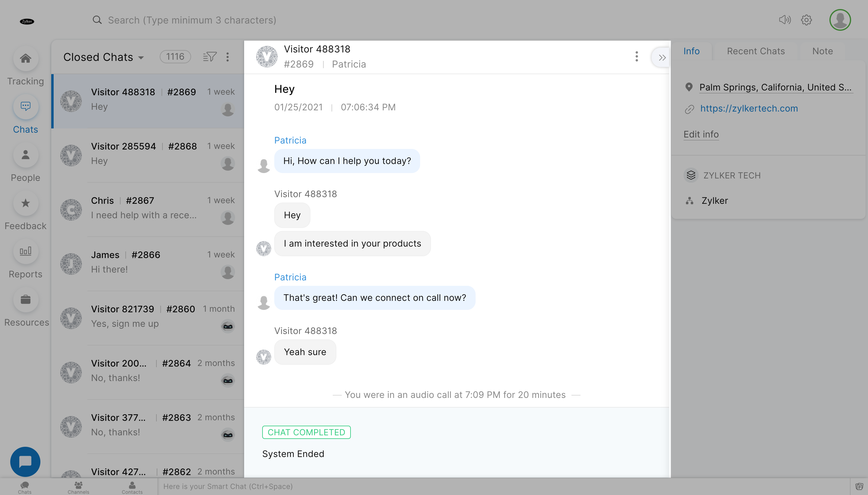Viewport: 868px width, 495px height.
Task: Open the People section in the sidebar
Action: coord(26,155)
